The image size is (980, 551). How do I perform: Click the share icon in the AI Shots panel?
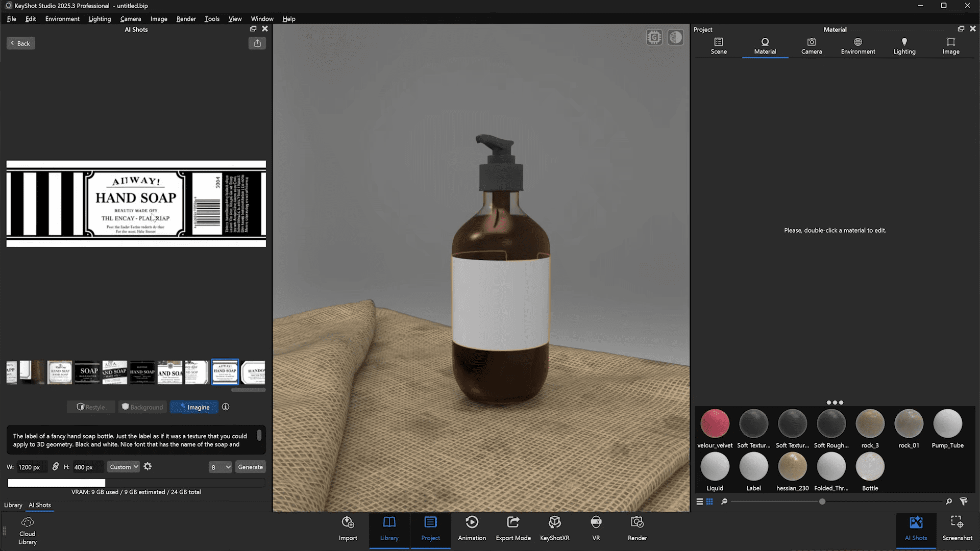[x=257, y=43]
